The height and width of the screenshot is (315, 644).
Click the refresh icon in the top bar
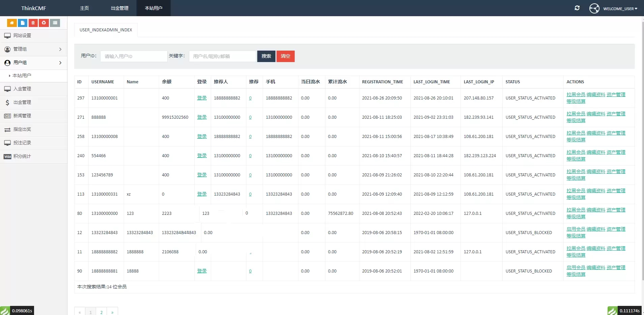click(x=577, y=8)
